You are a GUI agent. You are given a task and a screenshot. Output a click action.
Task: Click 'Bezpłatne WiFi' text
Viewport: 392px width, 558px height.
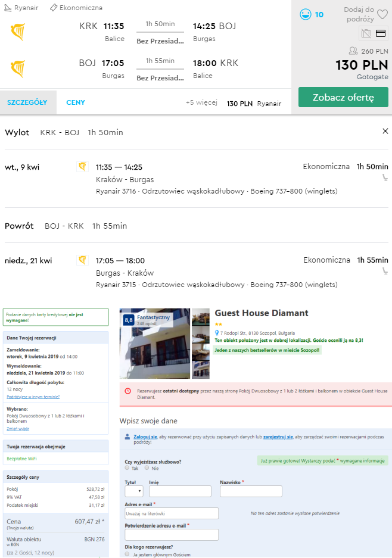click(21, 459)
